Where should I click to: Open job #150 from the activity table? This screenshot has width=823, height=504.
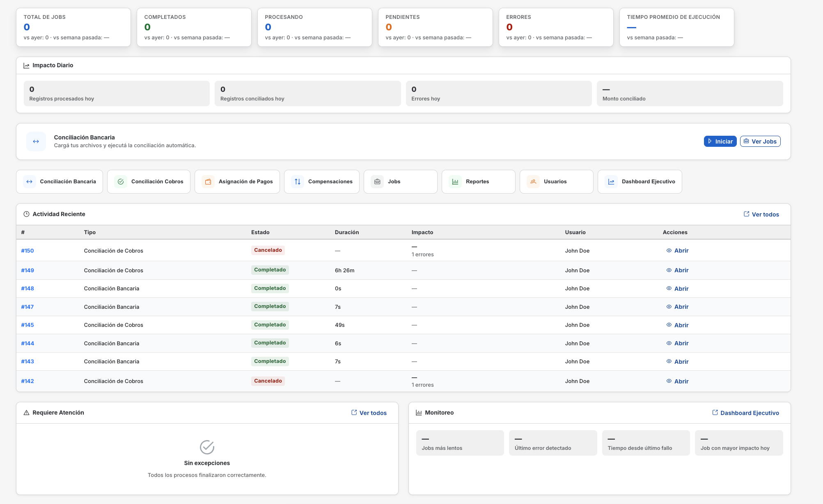pos(28,250)
